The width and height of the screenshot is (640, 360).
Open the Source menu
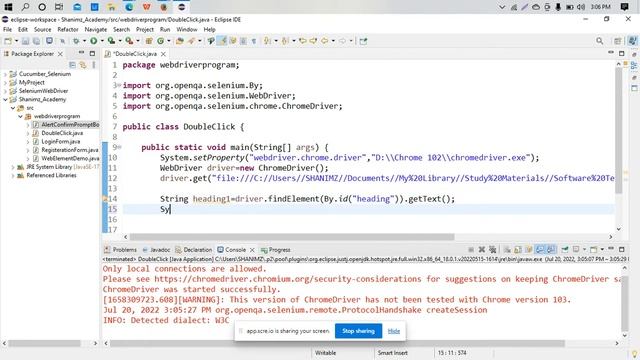(42, 29)
